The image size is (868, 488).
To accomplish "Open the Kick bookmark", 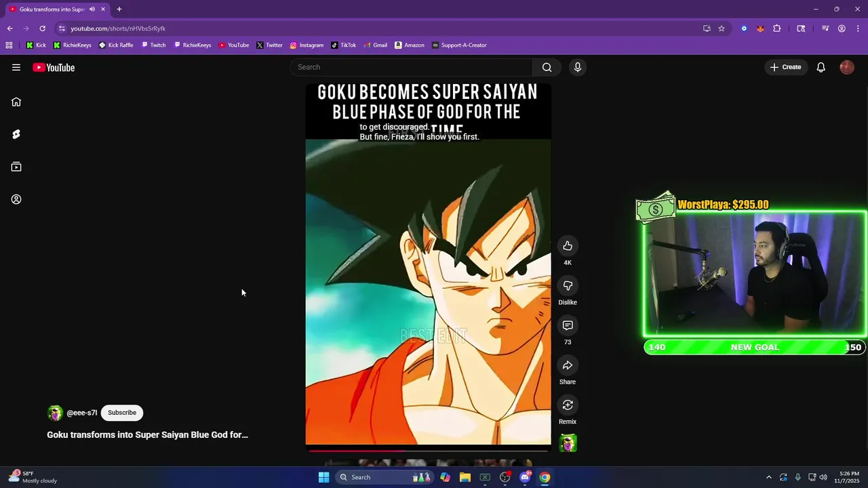I will pyautogui.click(x=36, y=45).
